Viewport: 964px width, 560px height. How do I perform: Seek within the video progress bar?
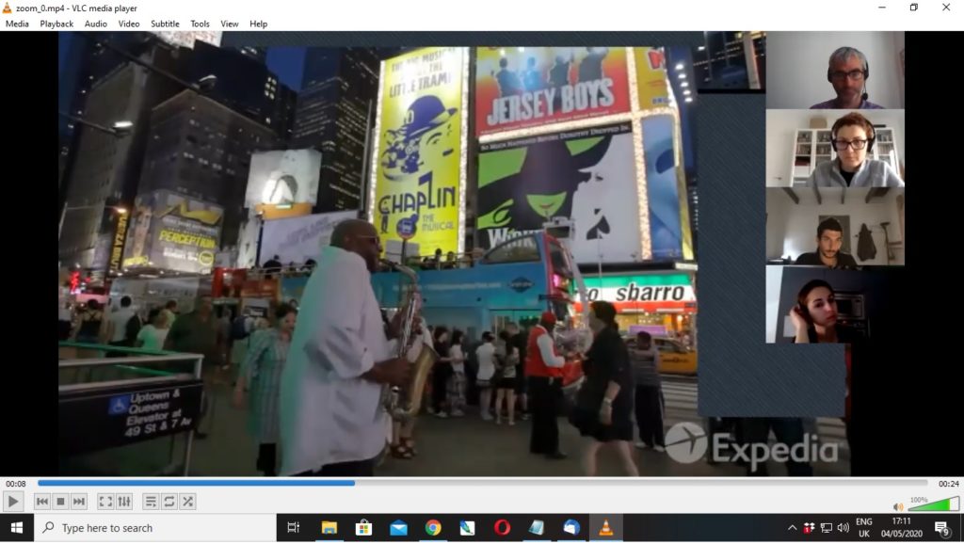point(483,483)
